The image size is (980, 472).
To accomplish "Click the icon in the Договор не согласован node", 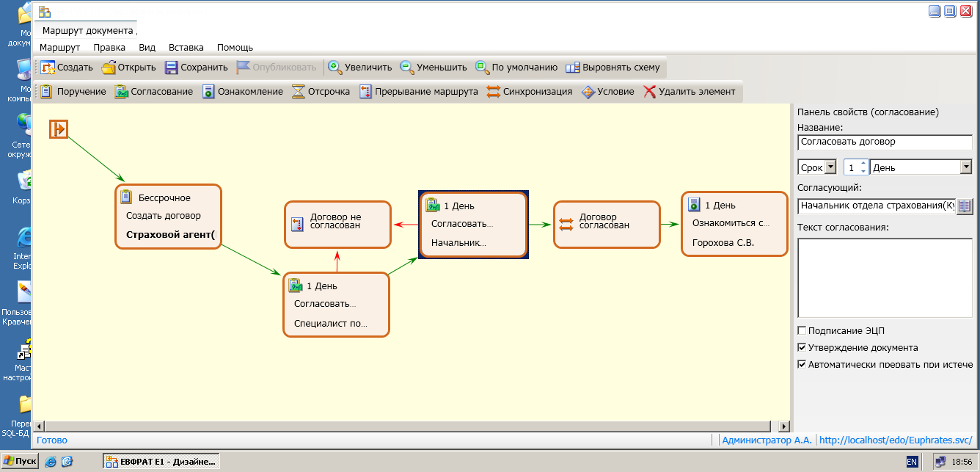I will [297, 224].
